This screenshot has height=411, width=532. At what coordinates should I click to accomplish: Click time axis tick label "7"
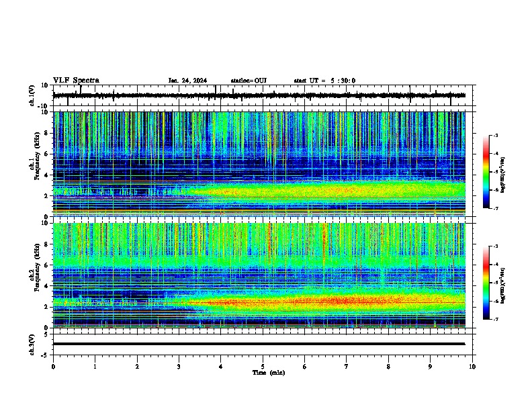coord(347,367)
